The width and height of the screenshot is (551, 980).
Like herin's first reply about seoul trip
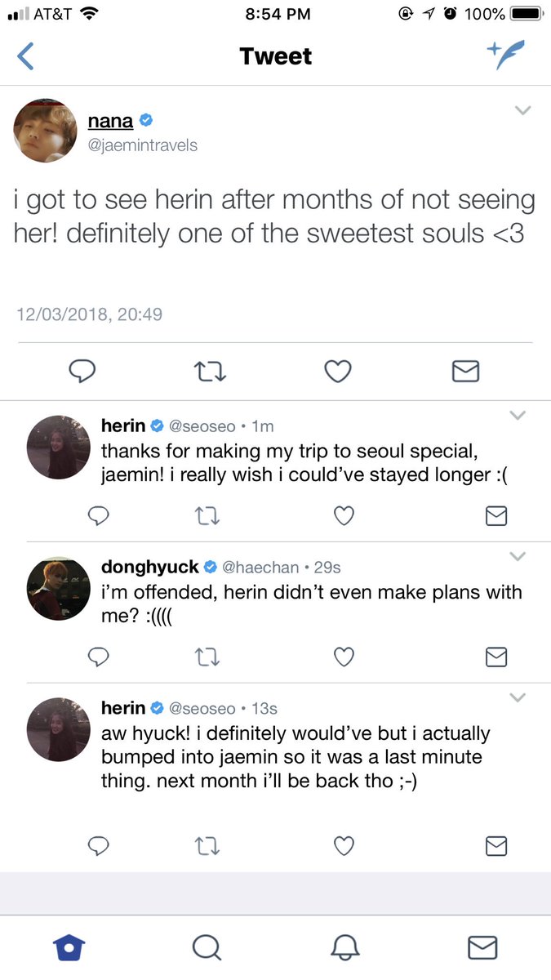pyautogui.click(x=344, y=515)
